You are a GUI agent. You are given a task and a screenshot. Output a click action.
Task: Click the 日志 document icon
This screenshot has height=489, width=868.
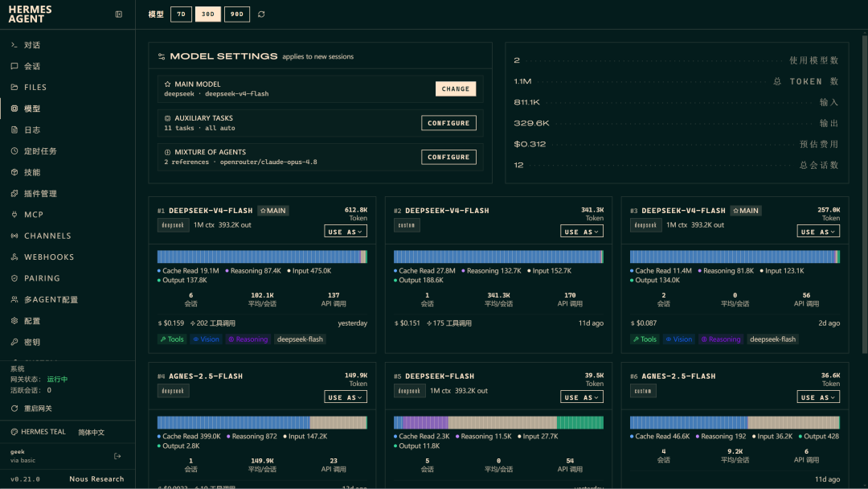click(14, 129)
